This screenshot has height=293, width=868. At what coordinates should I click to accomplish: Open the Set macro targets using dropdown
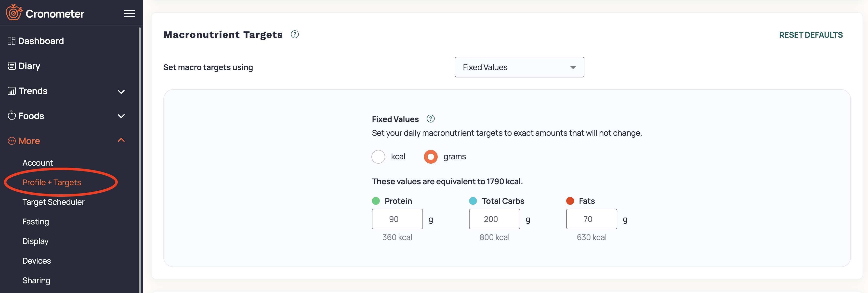pos(519,67)
